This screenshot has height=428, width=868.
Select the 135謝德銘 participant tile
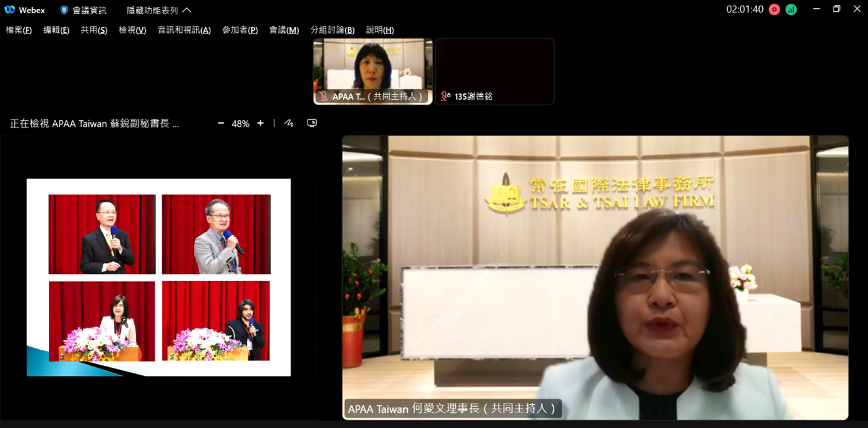pyautogui.click(x=495, y=71)
